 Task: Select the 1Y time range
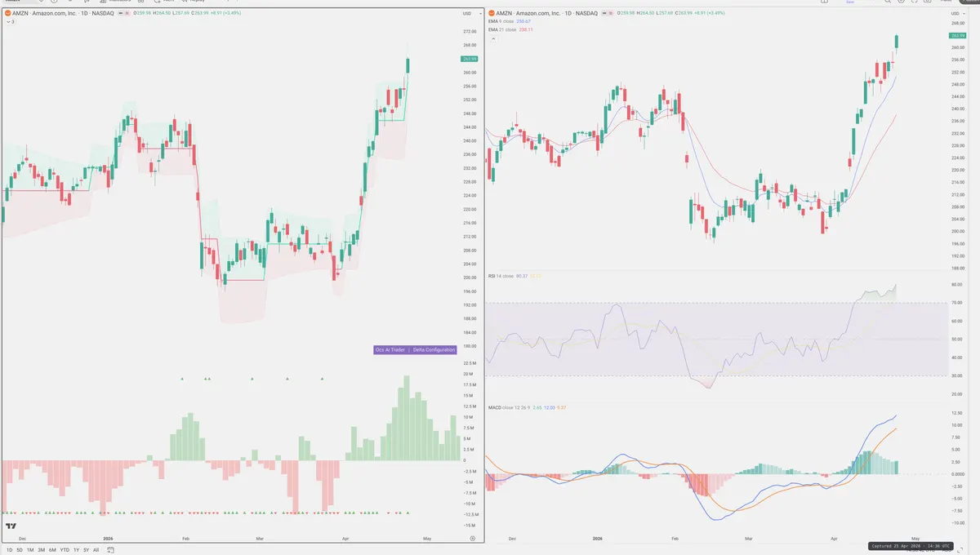coord(76,550)
